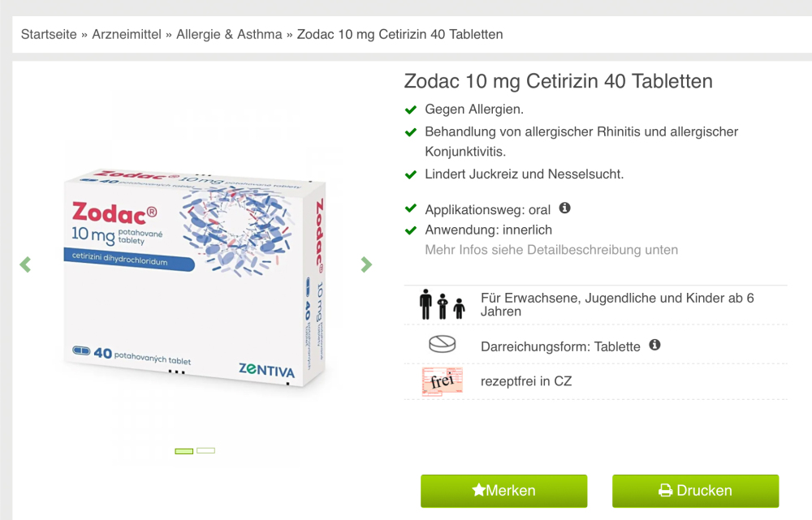Click the tablet pill icon
The image size is (812, 520).
[443, 344]
